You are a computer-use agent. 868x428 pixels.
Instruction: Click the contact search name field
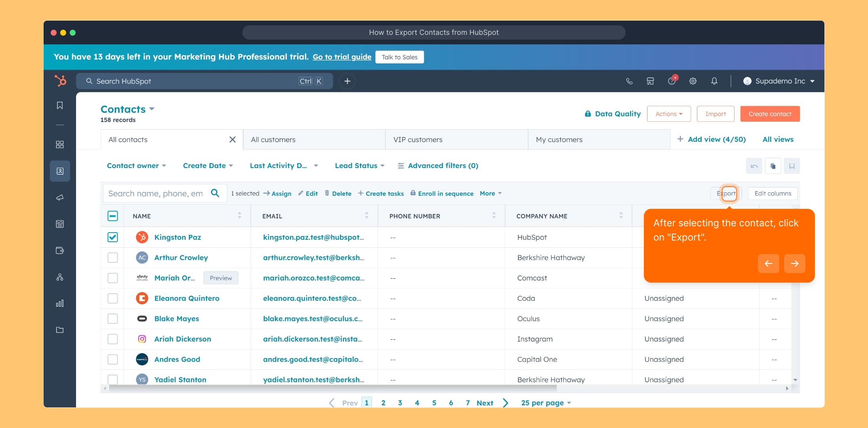[x=156, y=193]
